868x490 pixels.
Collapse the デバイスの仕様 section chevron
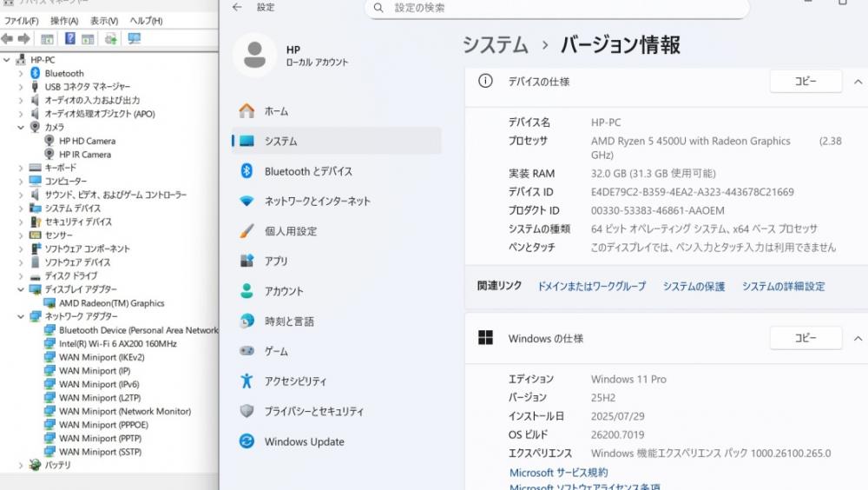[x=858, y=82]
